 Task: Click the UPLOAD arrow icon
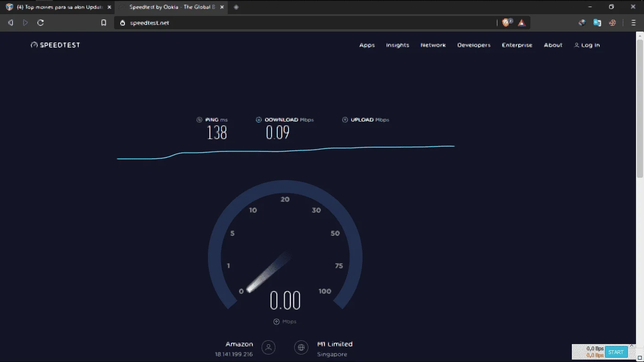pos(345,120)
